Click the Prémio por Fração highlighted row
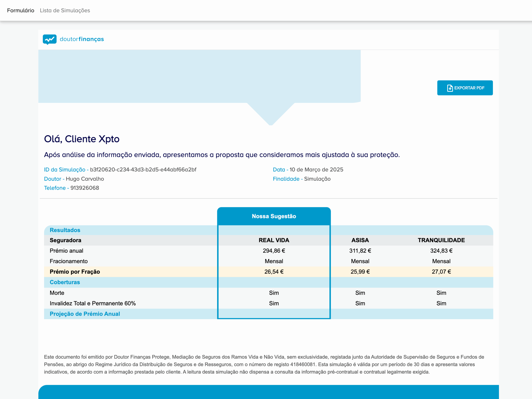Image resolution: width=532 pixels, height=399 pixels. [75, 272]
